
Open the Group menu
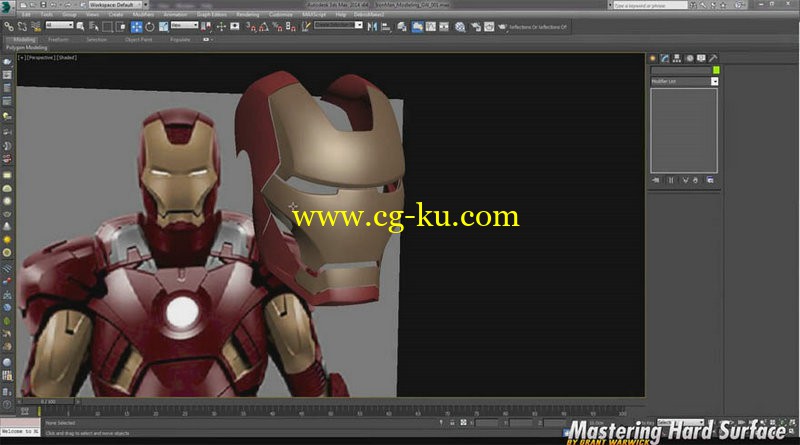(x=69, y=14)
